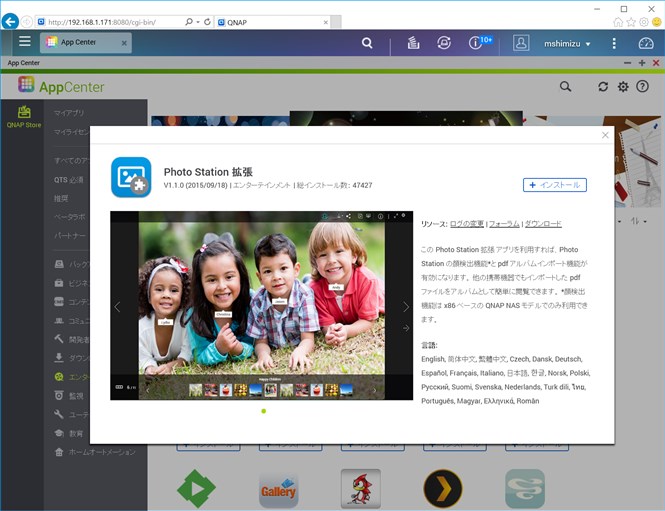Click the teal S-shaped app icon
665x511 pixels.
525,489
